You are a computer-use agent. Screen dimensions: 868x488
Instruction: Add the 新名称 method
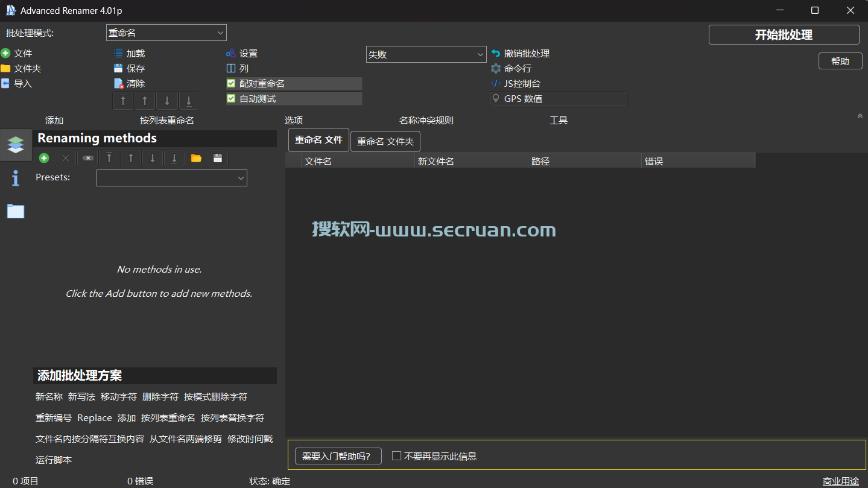point(49,397)
